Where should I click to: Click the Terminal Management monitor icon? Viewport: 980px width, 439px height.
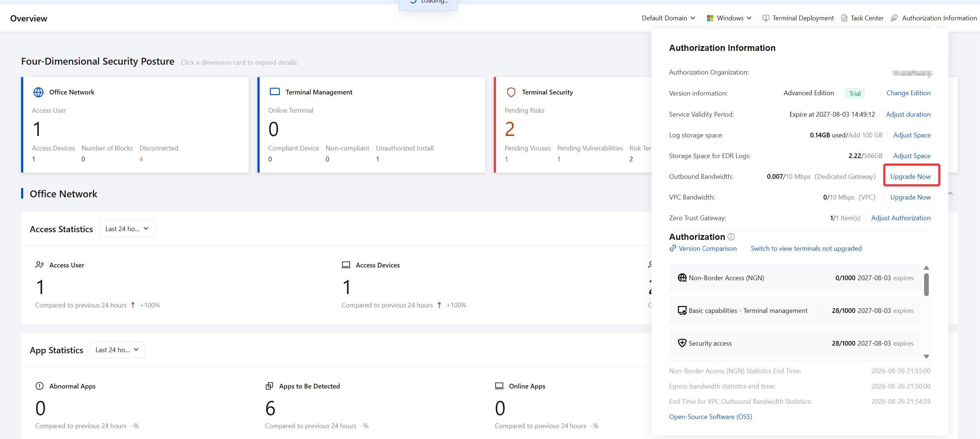click(275, 92)
